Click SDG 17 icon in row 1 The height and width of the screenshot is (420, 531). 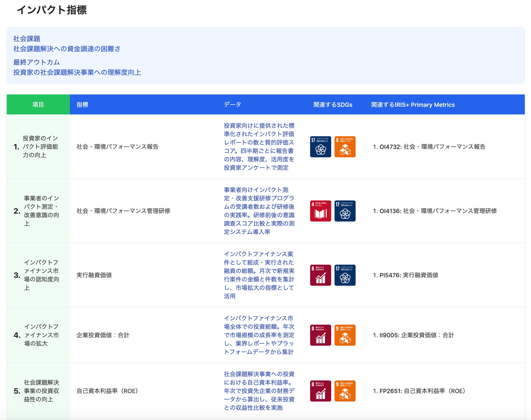[320, 147]
